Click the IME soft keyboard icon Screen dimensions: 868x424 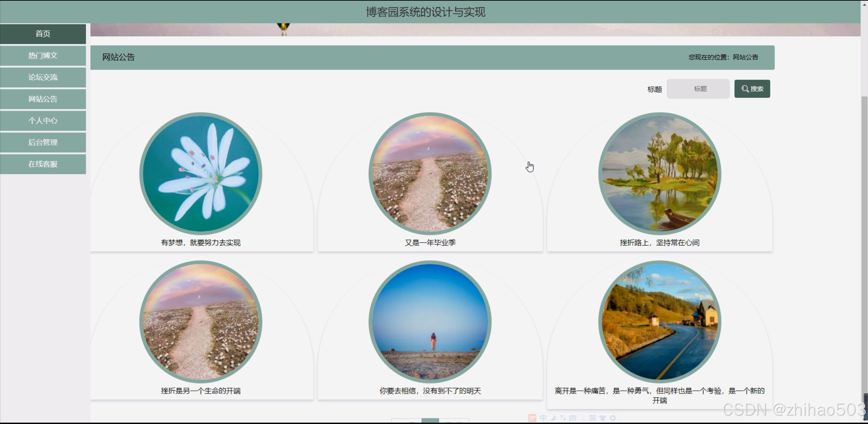click(573, 418)
